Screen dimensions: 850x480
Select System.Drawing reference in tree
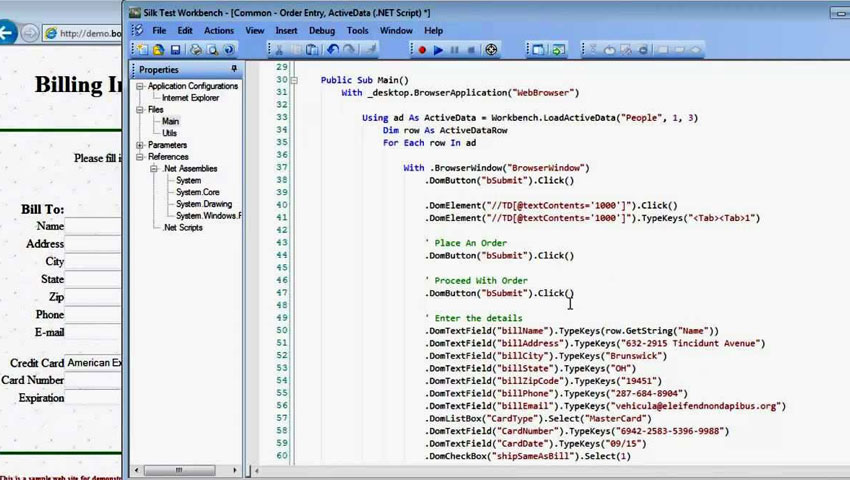click(x=203, y=204)
